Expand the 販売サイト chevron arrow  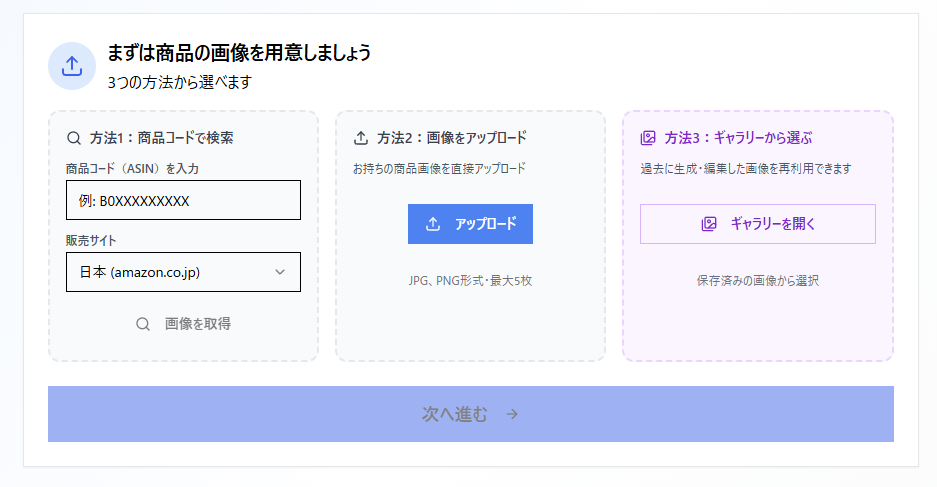point(280,272)
